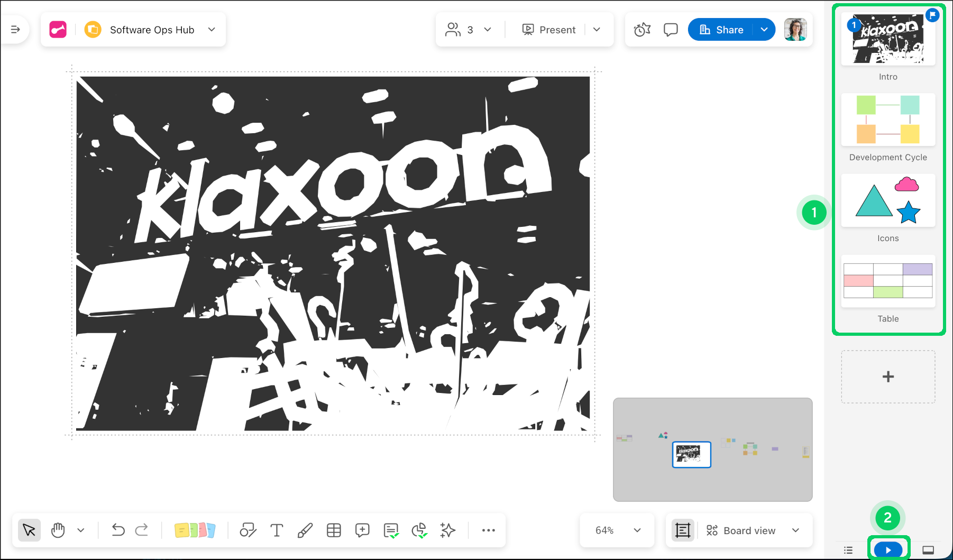Select the colored sticky notes swatch
The width and height of the screenshot is (953, 560).
pos(195,530)
